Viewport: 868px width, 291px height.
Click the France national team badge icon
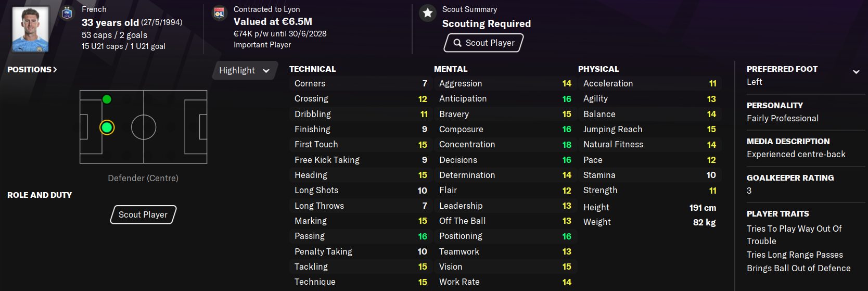(67, 13)
